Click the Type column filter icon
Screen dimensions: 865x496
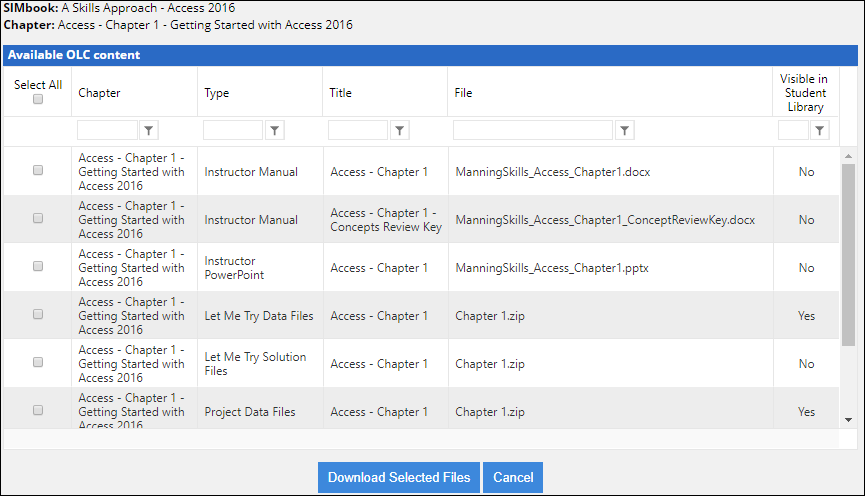click(274, 131)
